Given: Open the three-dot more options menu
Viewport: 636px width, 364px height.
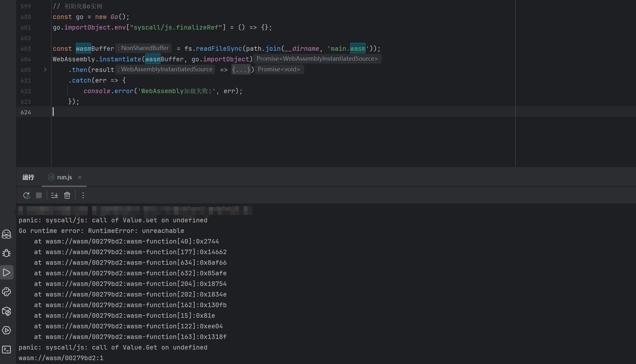Looking at the screenshot, I should [x=83, y=195].
